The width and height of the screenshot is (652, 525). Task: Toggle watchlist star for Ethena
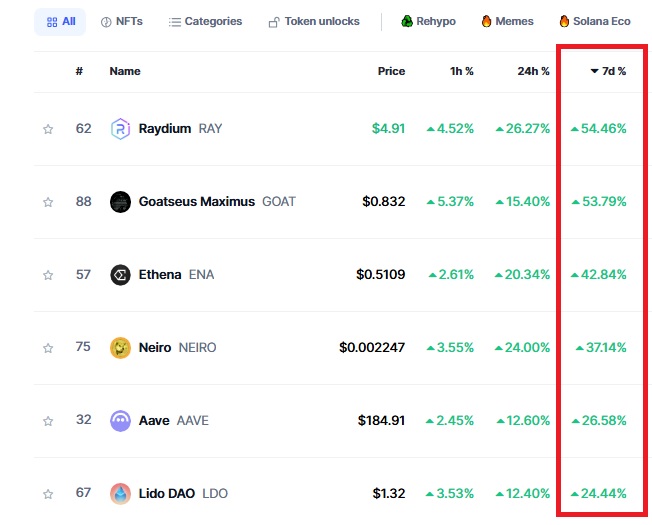click(48, 275)
